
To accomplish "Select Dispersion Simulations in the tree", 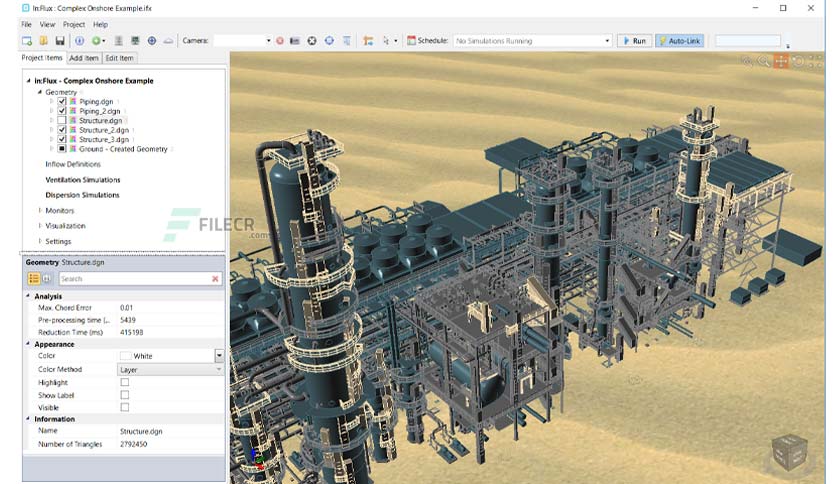I will coord(82,195).
